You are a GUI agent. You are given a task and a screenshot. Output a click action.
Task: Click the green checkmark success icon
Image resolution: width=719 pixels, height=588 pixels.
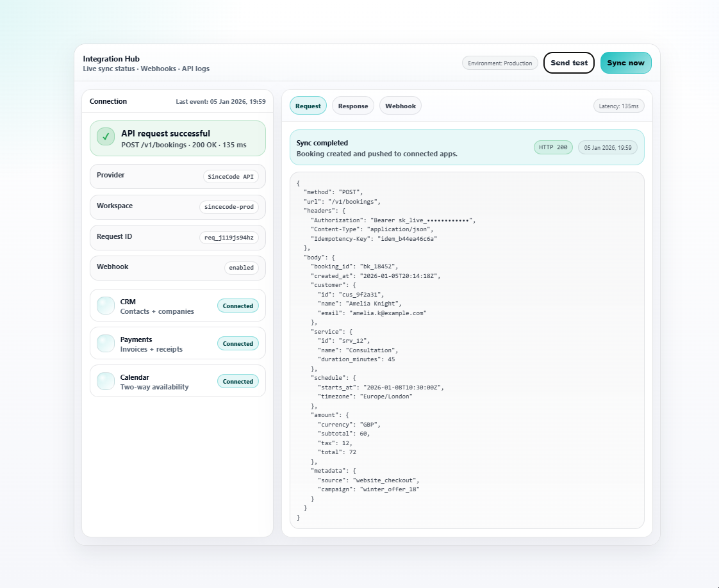[x=106, y=136]
